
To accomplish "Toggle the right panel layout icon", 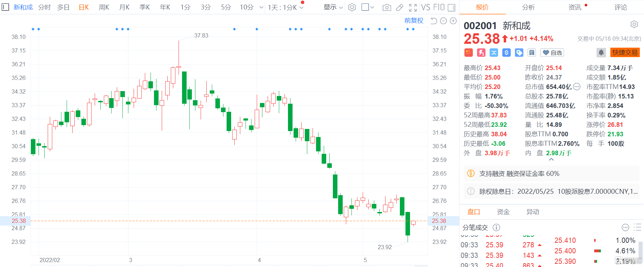I will tap(452, 7).
